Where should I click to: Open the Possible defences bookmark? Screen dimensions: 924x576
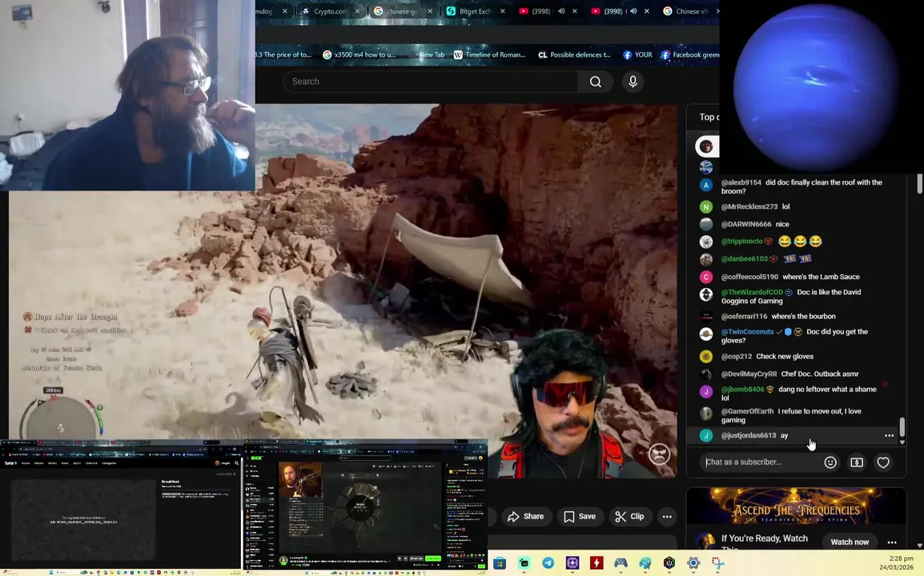(575, 54)
